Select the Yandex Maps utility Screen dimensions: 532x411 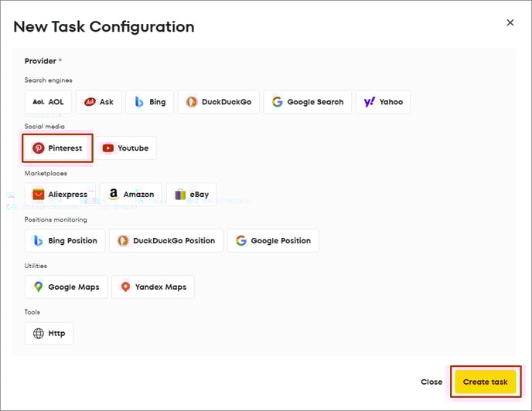pyautogui.click(x=153, y=287)
